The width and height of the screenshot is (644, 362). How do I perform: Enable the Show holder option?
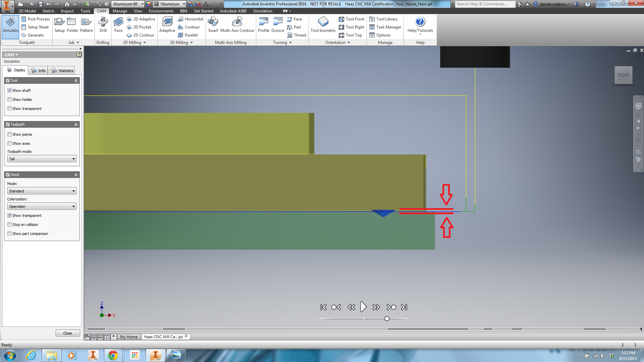coord(10,99)
